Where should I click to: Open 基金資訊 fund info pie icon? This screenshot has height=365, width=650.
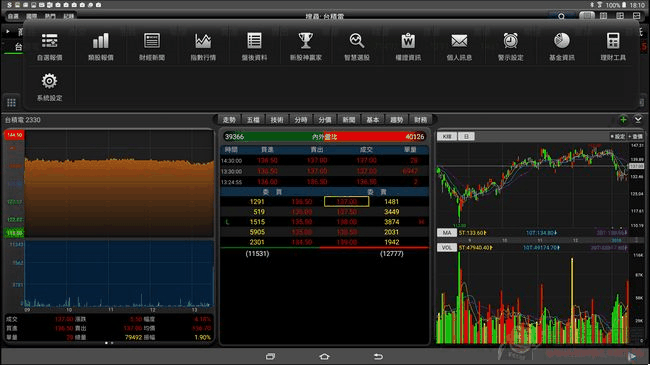pyautogui.click(x=562, y=46)
